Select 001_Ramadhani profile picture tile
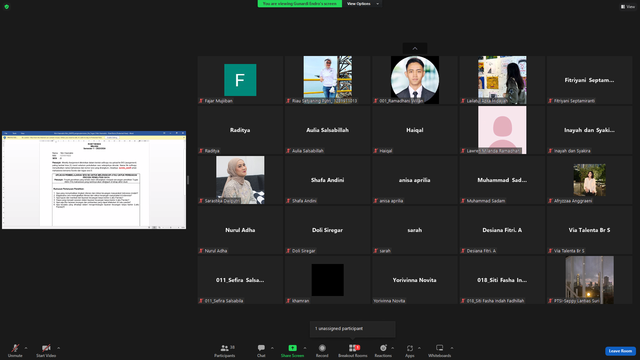640x360 pixels. coord(415,80)
